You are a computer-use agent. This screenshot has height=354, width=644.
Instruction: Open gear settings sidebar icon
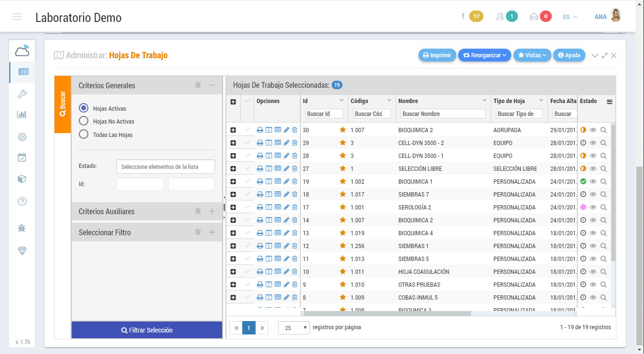tap(22, 137)
